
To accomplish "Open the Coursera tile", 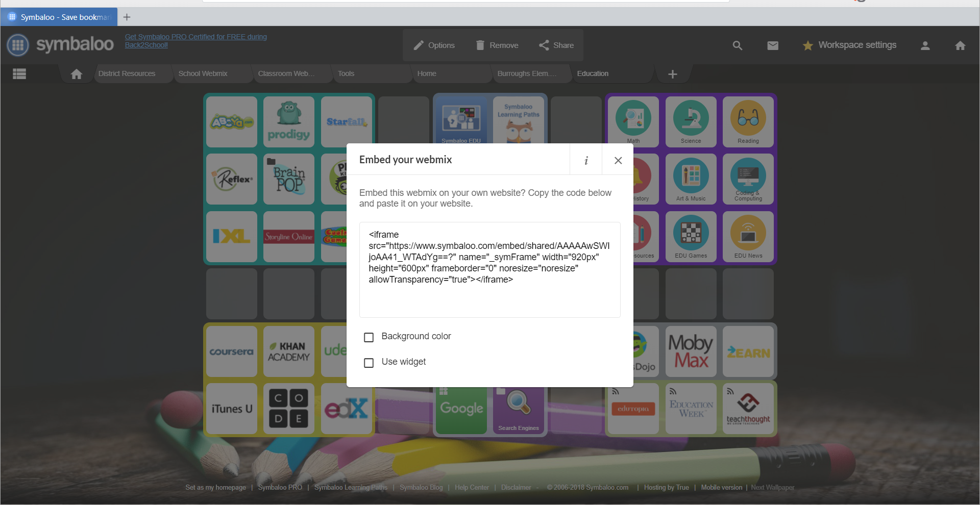I will pos(232,351).
